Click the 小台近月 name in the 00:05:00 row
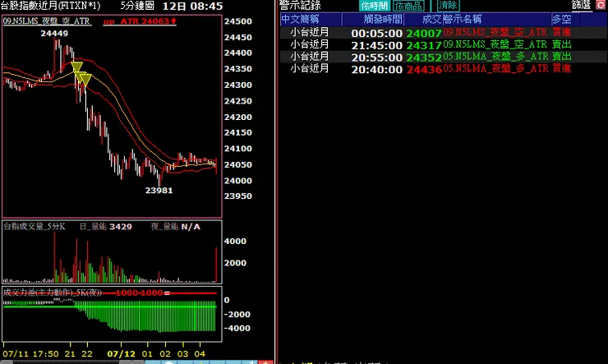 click(310, 32)
